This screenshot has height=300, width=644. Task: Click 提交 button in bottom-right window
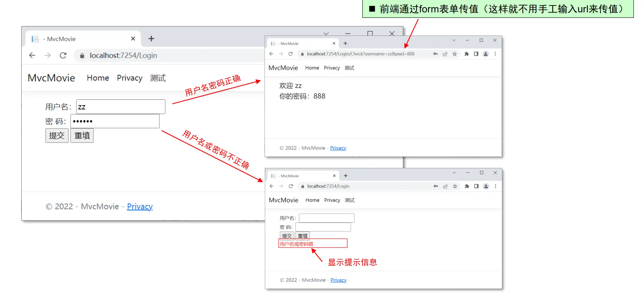(287, 236)
